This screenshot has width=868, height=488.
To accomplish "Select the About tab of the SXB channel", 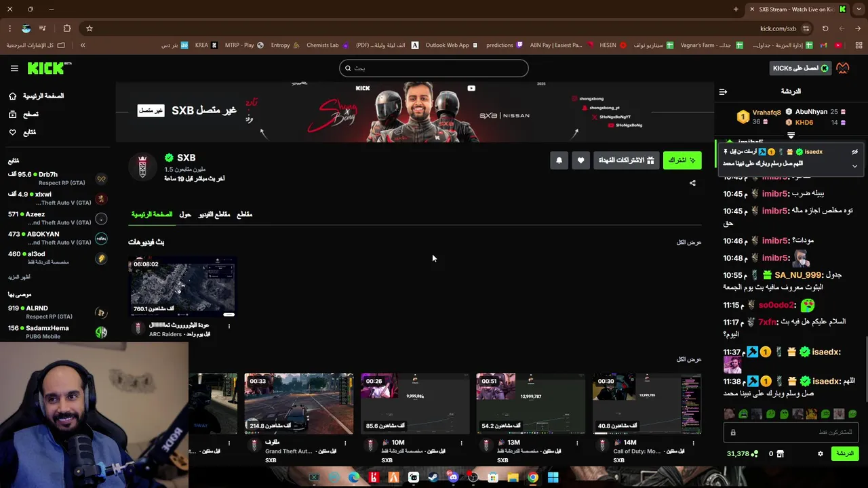I will (185, 214).
